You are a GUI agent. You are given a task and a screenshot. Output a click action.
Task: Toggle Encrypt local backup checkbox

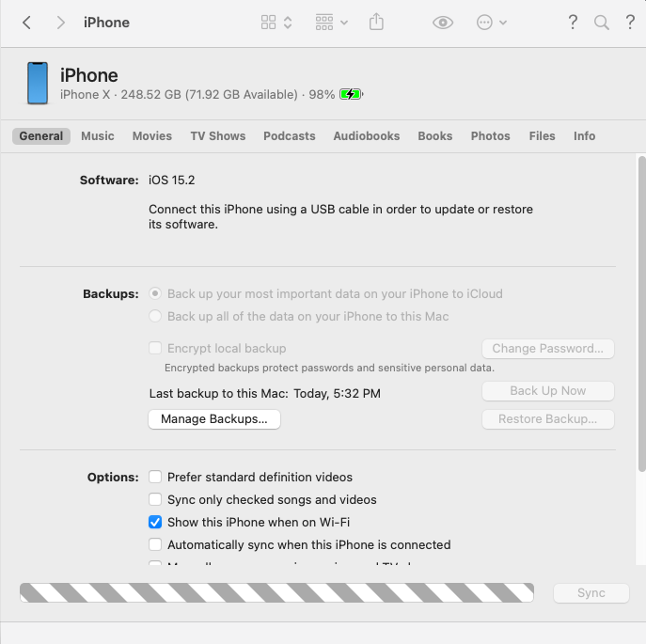[x=155, y=348]
